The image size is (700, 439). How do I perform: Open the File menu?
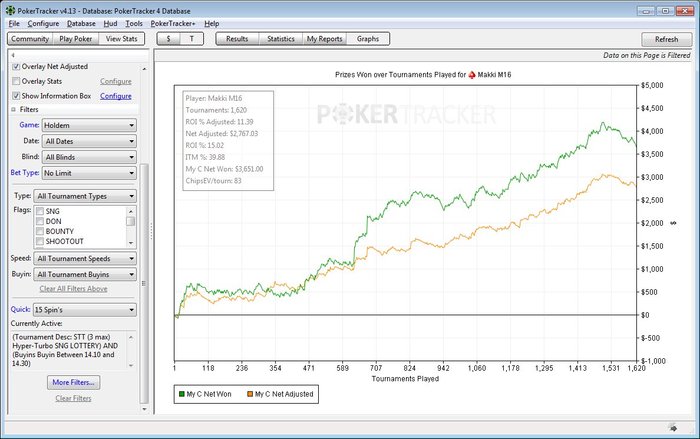tap(14, 24)
